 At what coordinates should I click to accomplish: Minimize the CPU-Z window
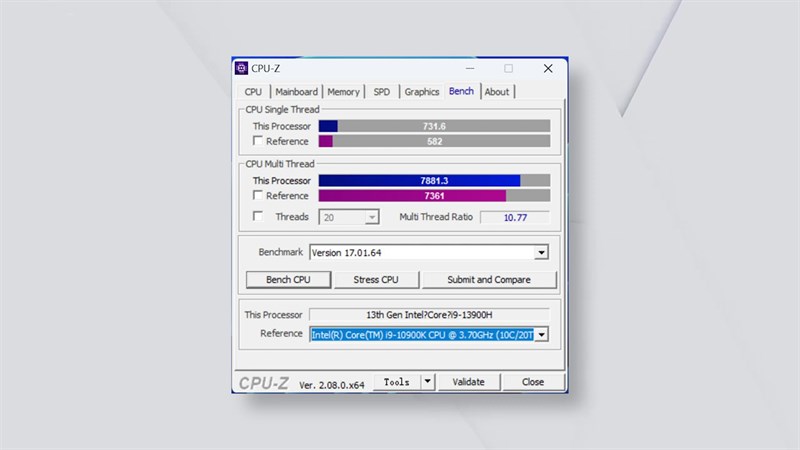(x=469, y=68)
